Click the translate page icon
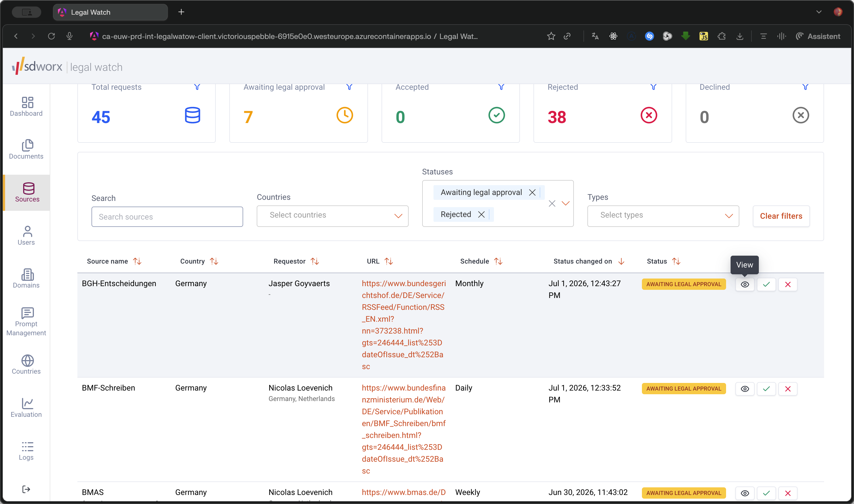Screen dimensions: 854x504 click(x=595, y=36)
